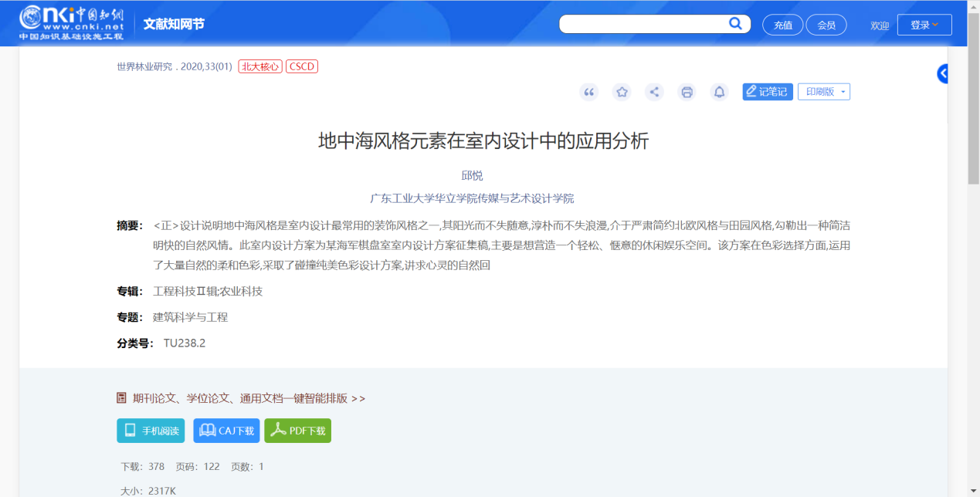Image resolution: width=980 pixels, height=497 pixels.
Task: Expand the 印刷版 dropdown
Action: 823,92
